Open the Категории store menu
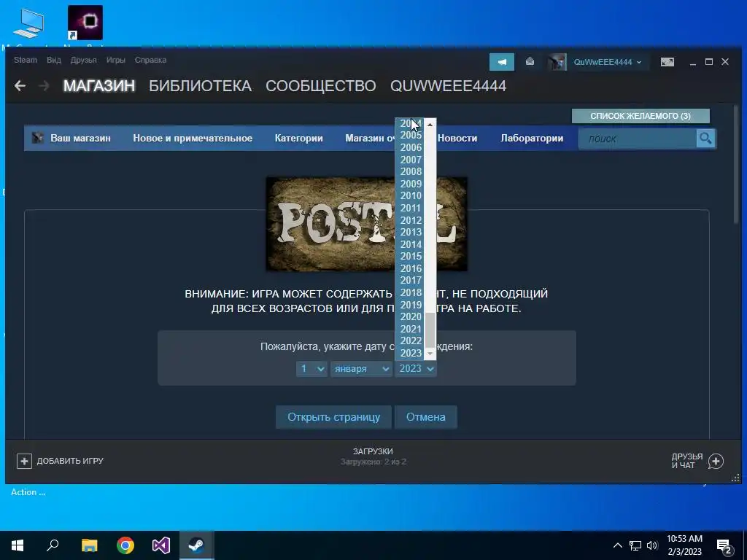 pos(298,138)
